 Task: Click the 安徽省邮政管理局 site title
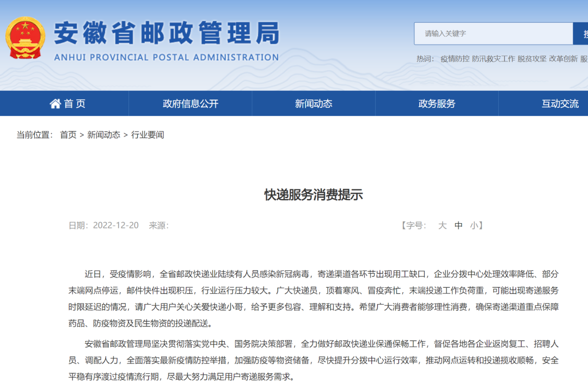(x=166, y=33)
